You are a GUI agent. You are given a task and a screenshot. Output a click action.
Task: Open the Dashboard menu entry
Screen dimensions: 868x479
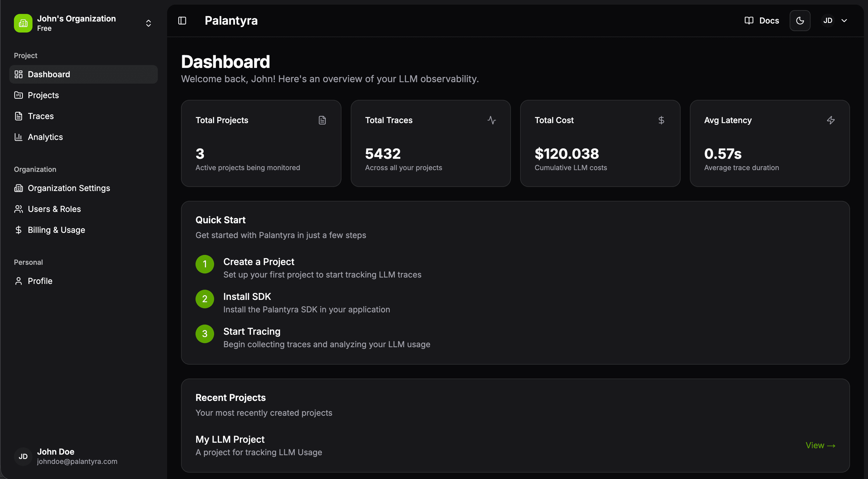49,74
